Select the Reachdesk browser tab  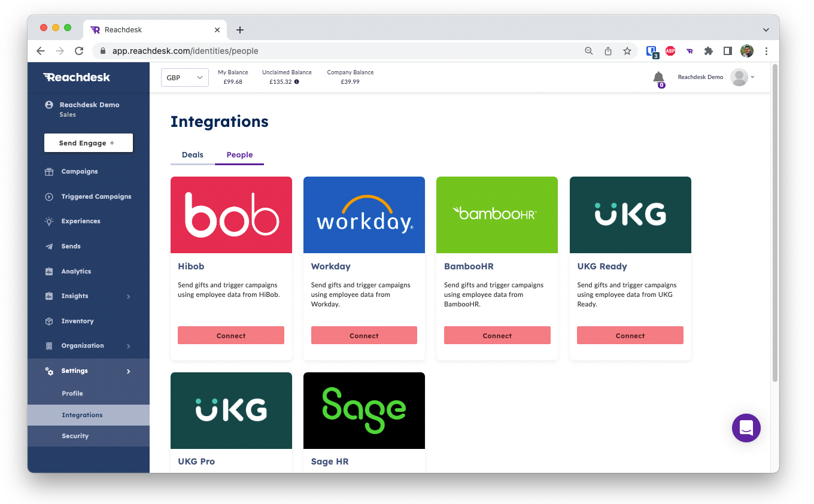pyautogui.click(x=154, y=29)
